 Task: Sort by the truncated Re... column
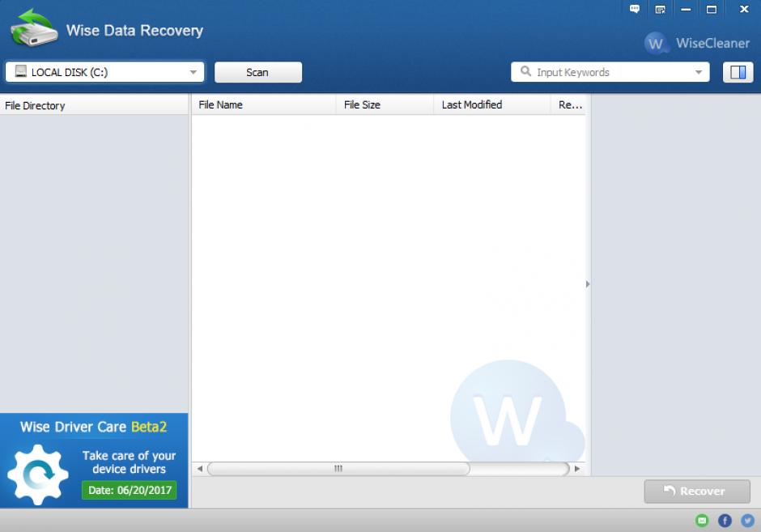coord(568,104)
